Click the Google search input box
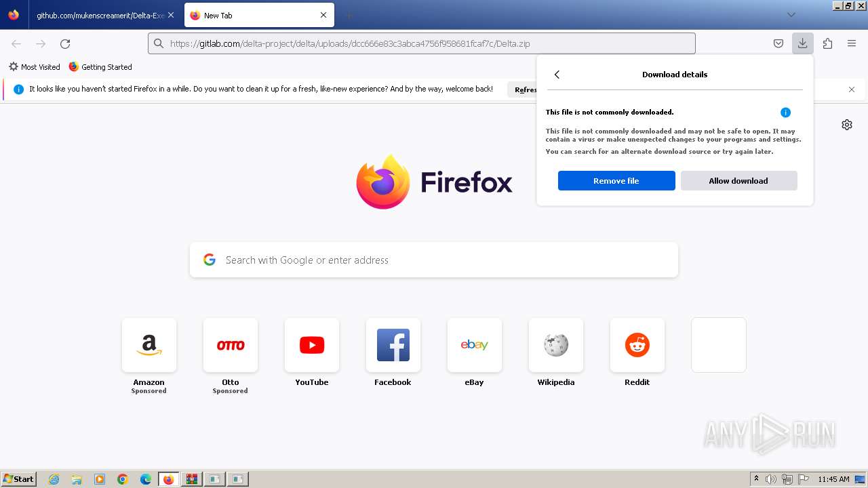This screenshot has height=488, width=868. tap(434, 260)
